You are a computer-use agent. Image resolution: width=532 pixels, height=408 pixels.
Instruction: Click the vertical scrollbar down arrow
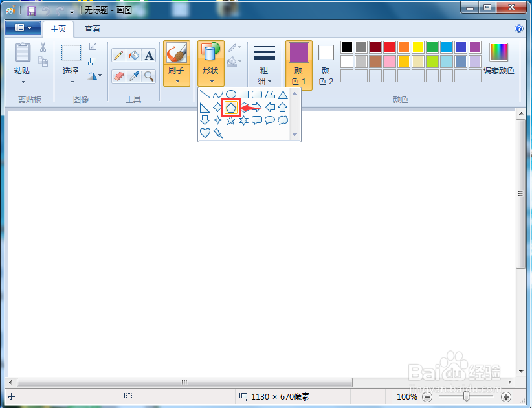pyautogui.click(x=521, y=372)
